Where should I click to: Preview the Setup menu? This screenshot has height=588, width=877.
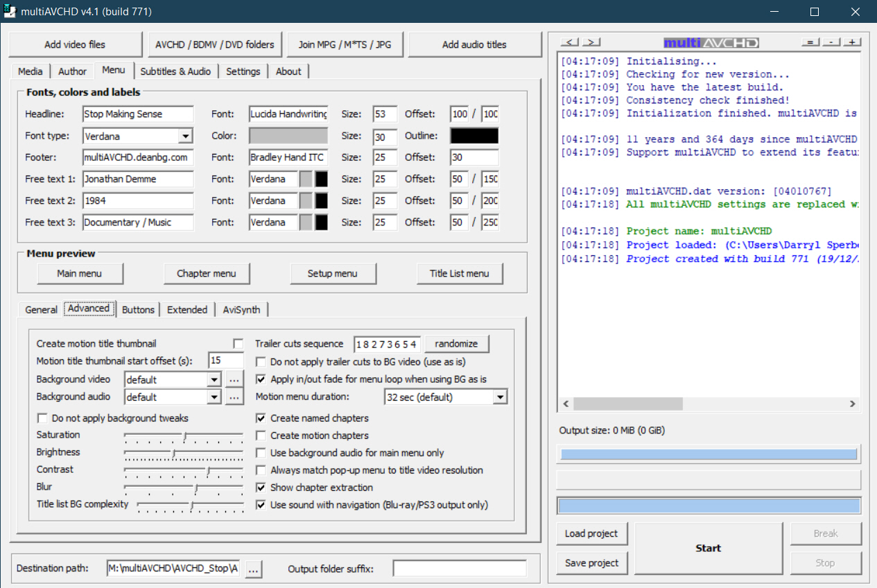333,273
